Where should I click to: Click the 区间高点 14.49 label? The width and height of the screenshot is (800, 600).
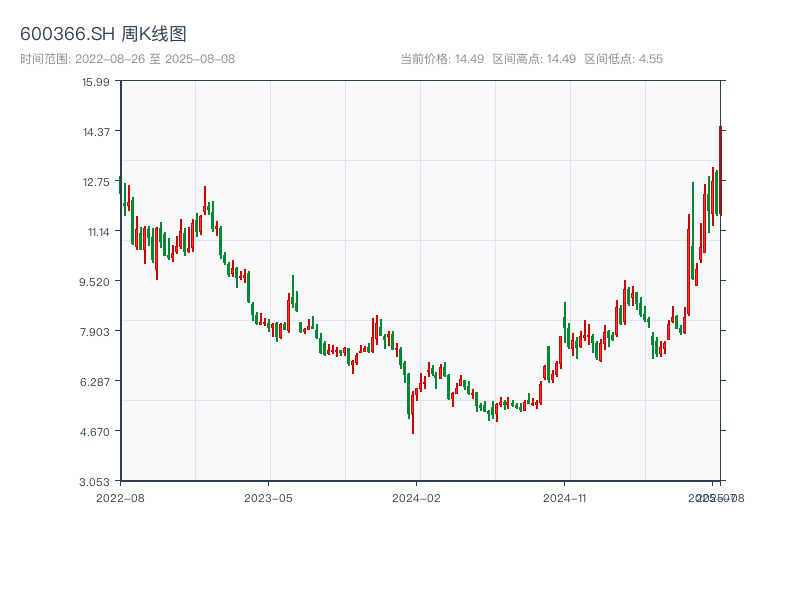click(534, 59)
